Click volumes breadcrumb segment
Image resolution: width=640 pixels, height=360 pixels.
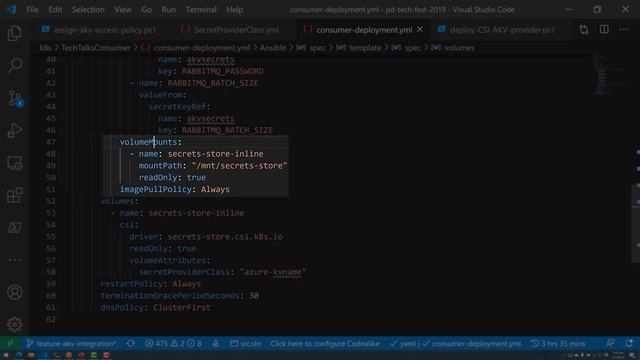point(459,48)
